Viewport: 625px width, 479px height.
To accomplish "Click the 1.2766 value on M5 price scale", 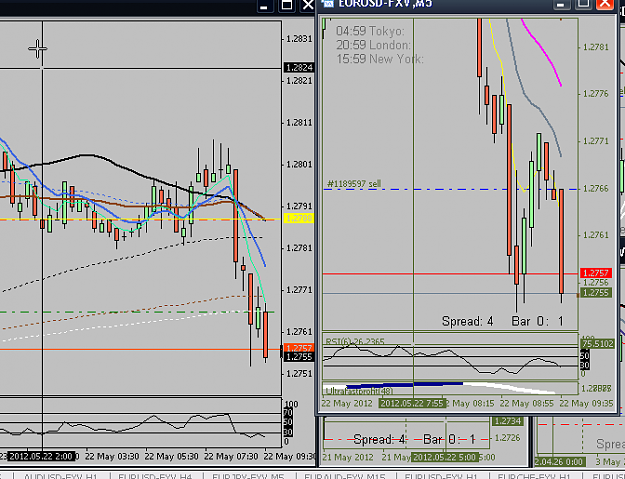I will coord(596,188).
